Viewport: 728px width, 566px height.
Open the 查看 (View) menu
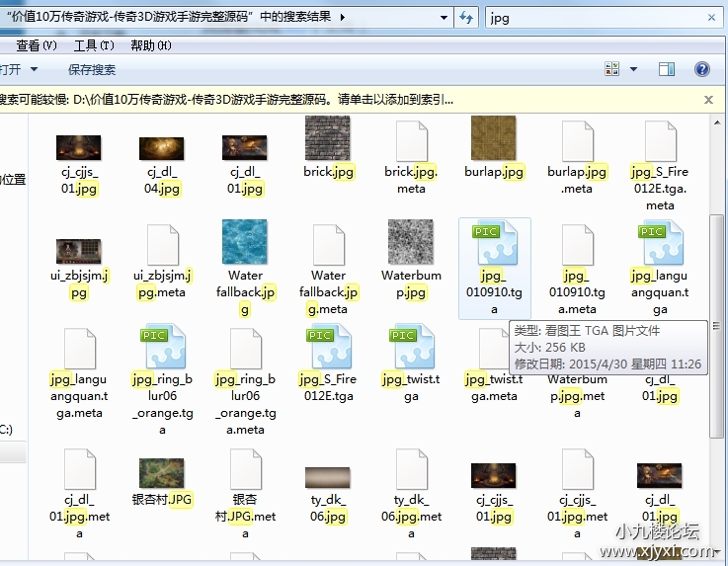pos(37,45)
